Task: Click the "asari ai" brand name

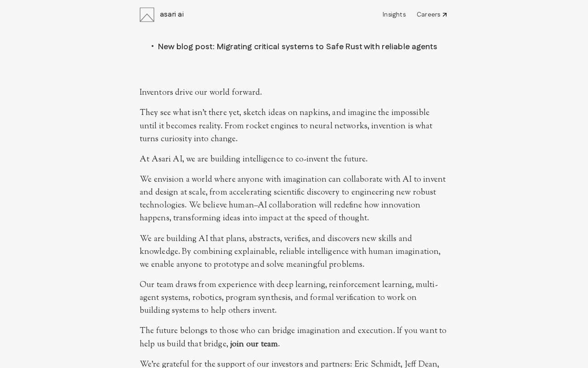Action: click(172, 14)
